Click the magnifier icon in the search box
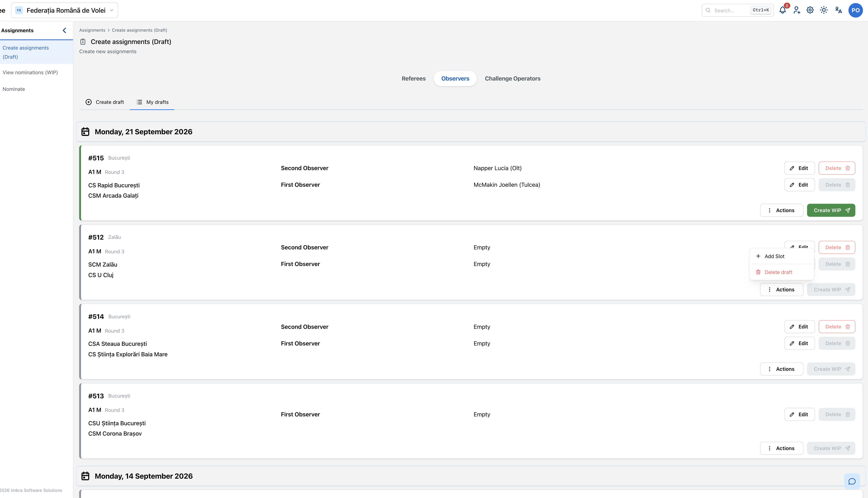 click(708, 10)
